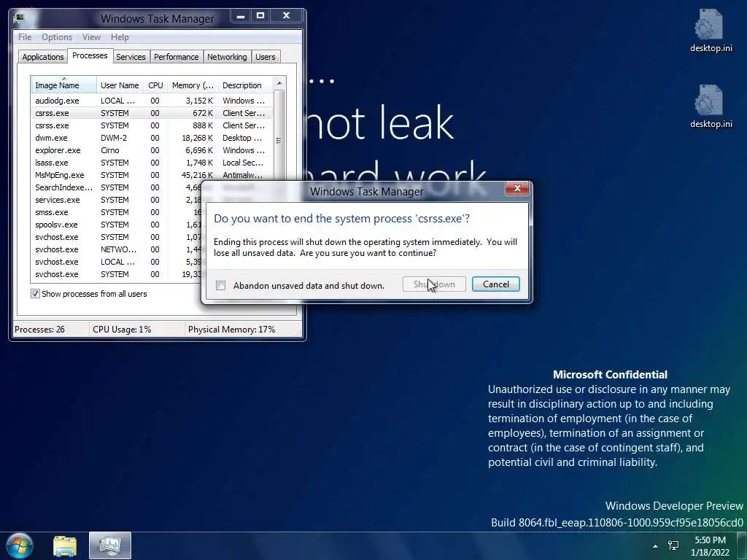Image resolution: width=747 pixels, height=560 pixels.
Task: Click the 45,216 K memory value
Action: point(197,175)
